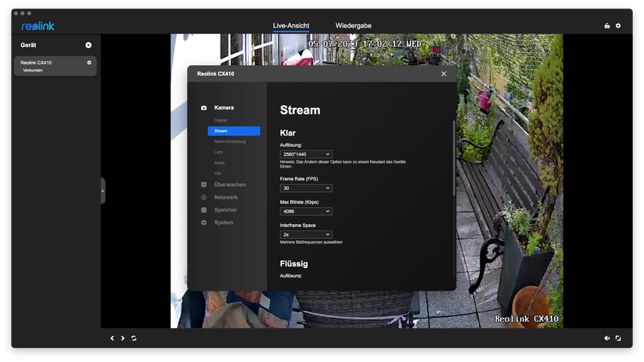The image size is (644, 362).
Task: Switch to Live-Ansicht tab
Action: tap(291, 26)
